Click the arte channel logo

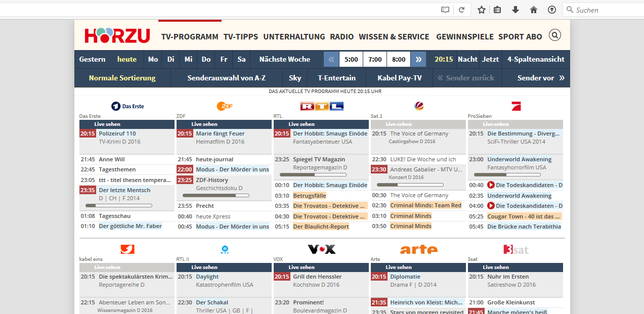pos(419,249)
